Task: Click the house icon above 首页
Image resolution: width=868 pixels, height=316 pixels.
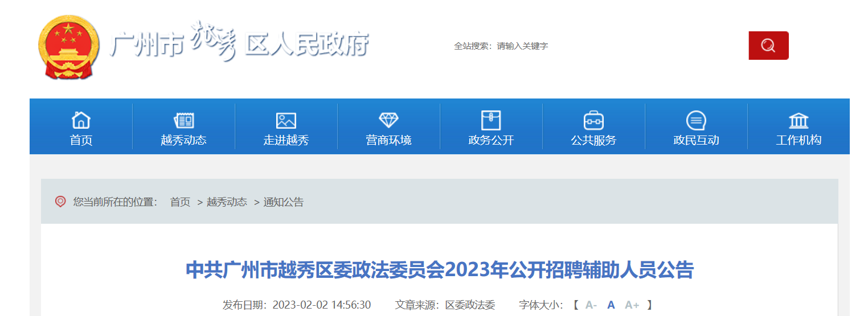Action: pyautogui.click(x=81, y=120)
